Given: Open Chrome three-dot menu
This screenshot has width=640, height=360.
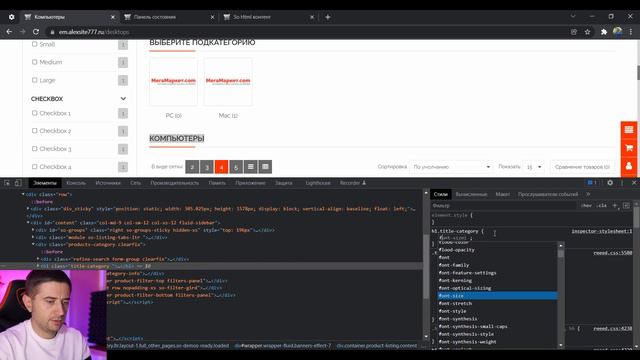Looking at the screenshot, I should pos(631,32).
